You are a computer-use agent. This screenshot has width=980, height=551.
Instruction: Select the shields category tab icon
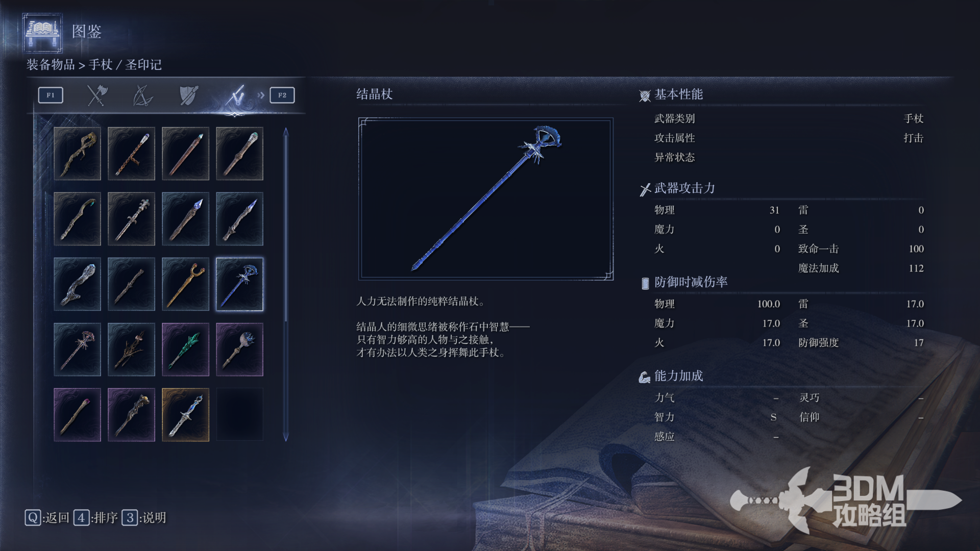tap(188, 95)
